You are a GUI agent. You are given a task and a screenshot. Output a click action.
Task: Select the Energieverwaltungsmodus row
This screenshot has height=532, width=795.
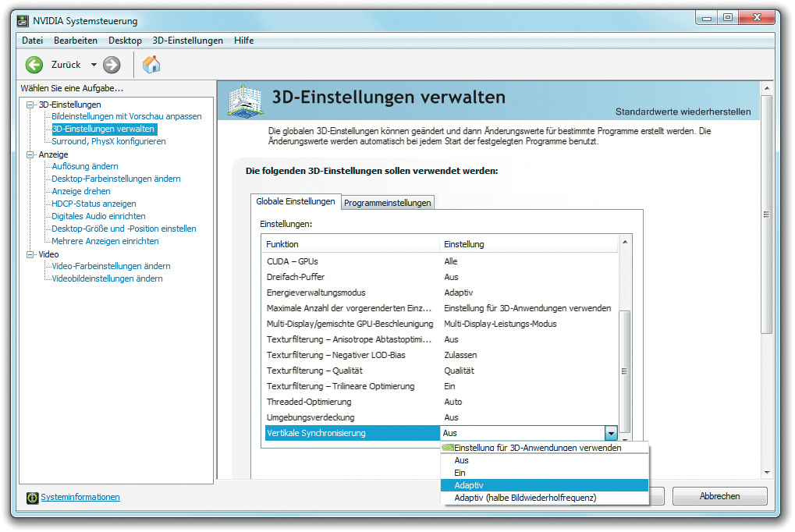[441, 293]
